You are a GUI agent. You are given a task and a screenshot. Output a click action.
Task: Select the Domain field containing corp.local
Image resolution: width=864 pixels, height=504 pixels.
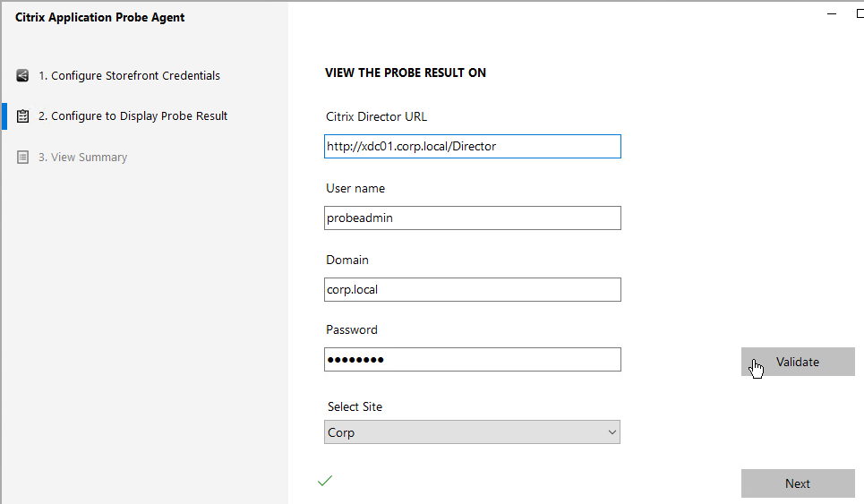(x=472, y=290)
